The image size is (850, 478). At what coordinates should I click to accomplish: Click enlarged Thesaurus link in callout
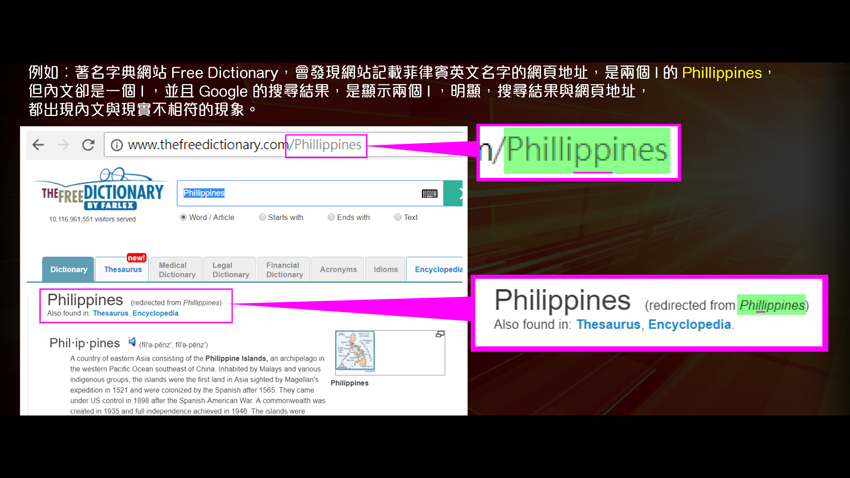(x=608, y=325)
